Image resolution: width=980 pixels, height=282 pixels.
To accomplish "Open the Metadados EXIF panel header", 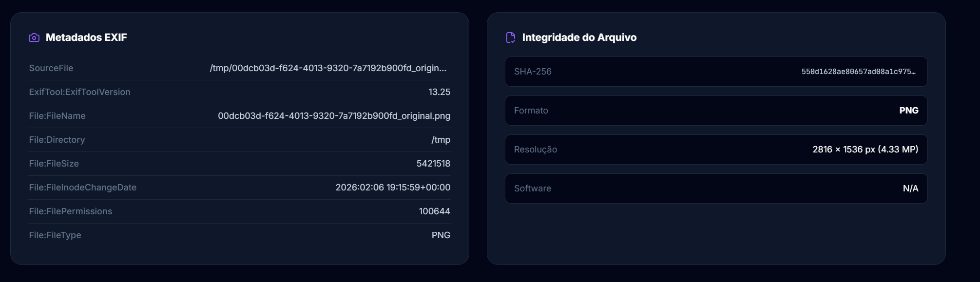I will 86,37.
